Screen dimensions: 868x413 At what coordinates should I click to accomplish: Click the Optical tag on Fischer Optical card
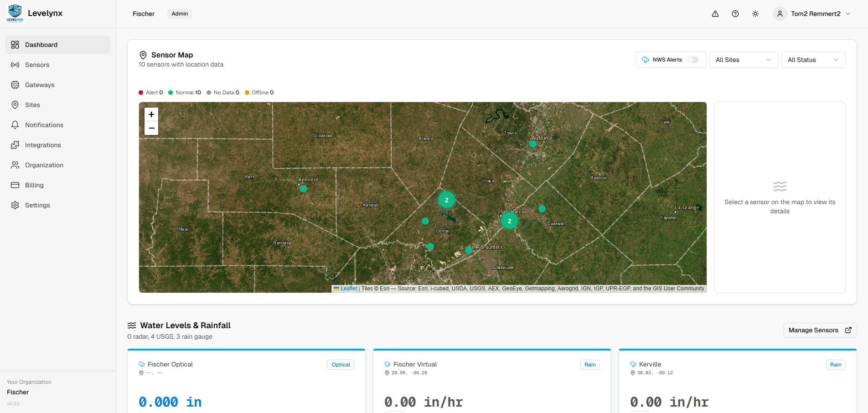tap(341, 365)
